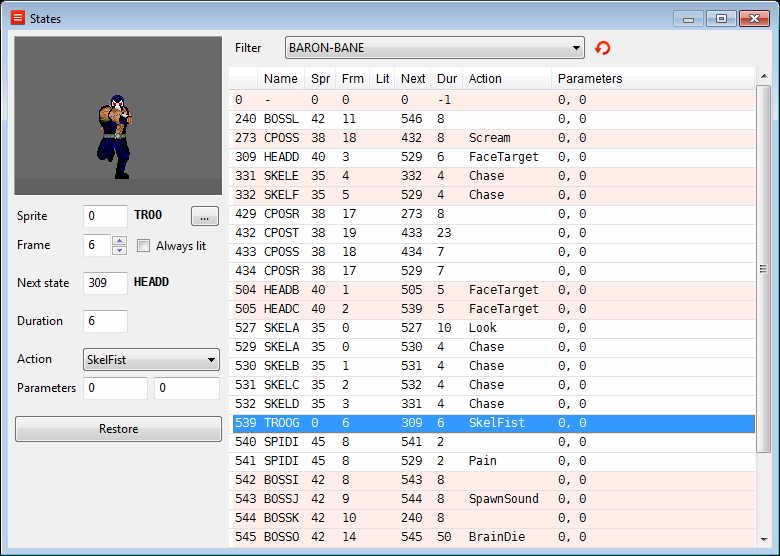Click the vertical scrollbar of states list
Screen dimensions: 780x556
click(763, 270)
